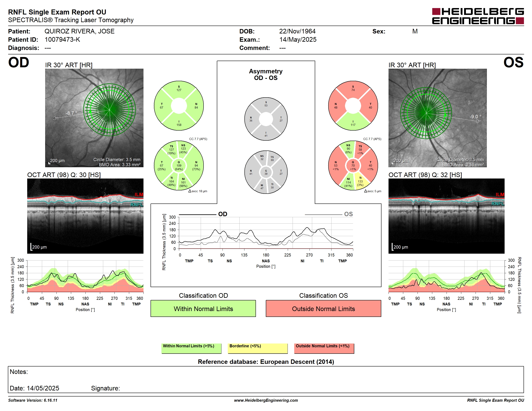Viewport: 532px width, 411px height.
Task: Click the OS BMOC 5 µm value
Action: click(373, 191)
